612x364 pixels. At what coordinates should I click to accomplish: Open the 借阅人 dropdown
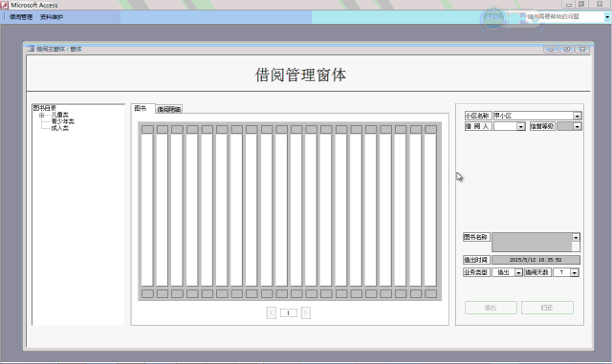point(520,126)
